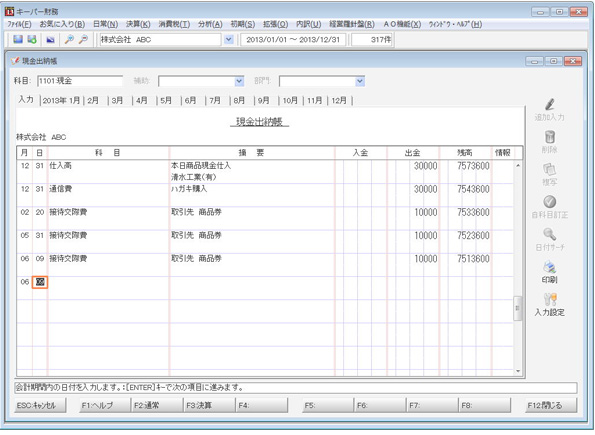
Task: Click the save disk icon in toolbar
Action: click(x=17, y=39)
